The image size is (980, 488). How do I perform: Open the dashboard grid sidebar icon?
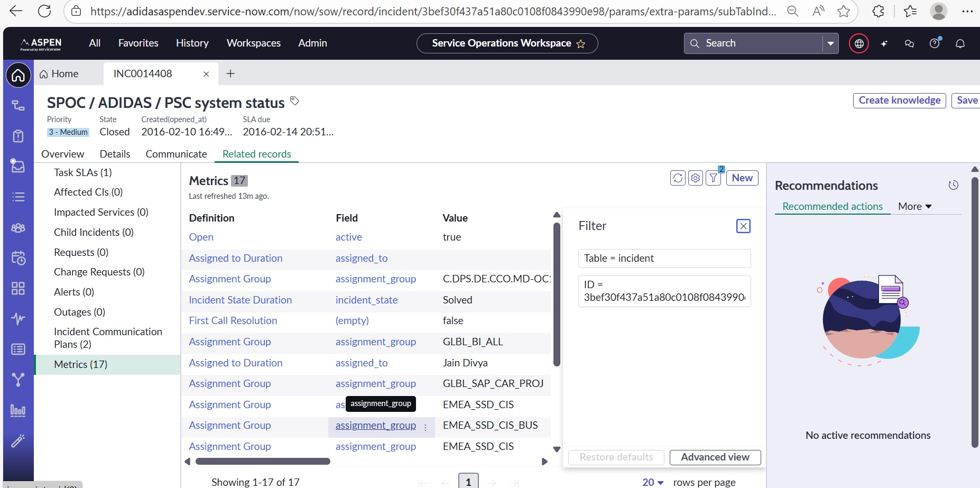coord(18,288)
